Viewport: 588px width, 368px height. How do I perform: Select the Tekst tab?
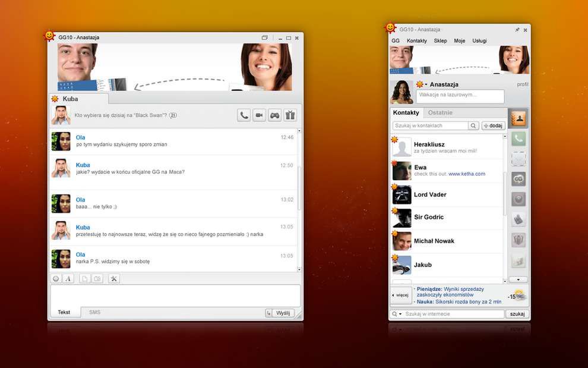(64, 312)
